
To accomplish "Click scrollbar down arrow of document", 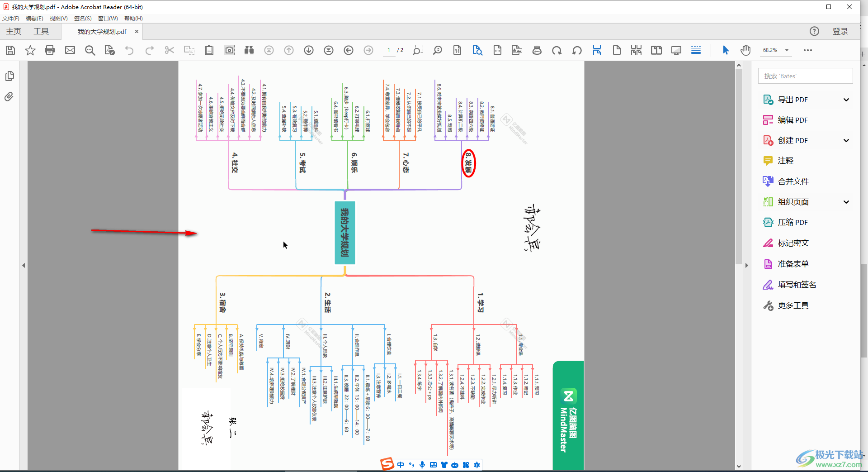I will point(739,466).
